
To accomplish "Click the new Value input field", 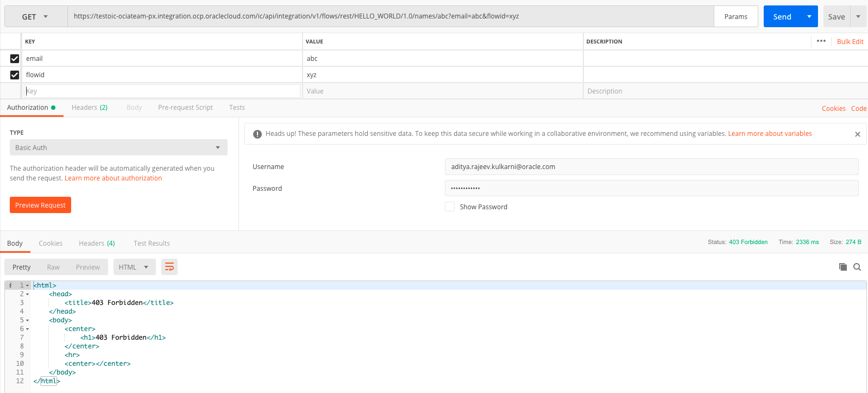I will (442, 91).
